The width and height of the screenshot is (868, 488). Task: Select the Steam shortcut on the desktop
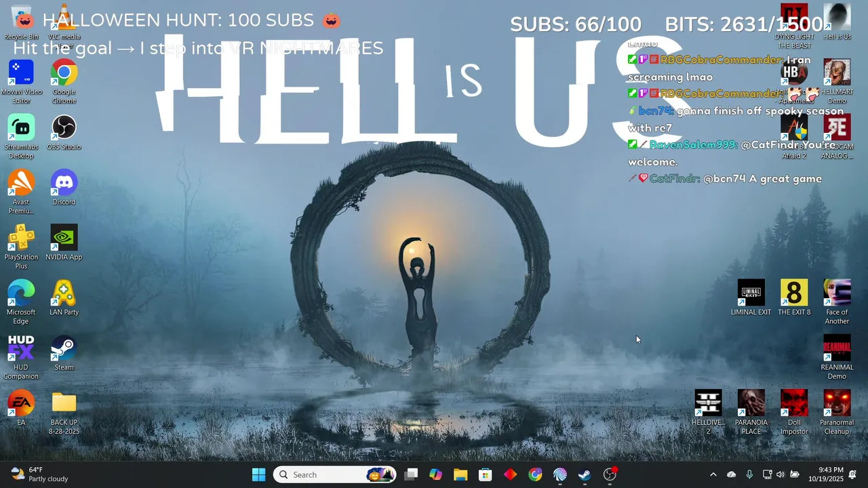click(x=64, y=352)
